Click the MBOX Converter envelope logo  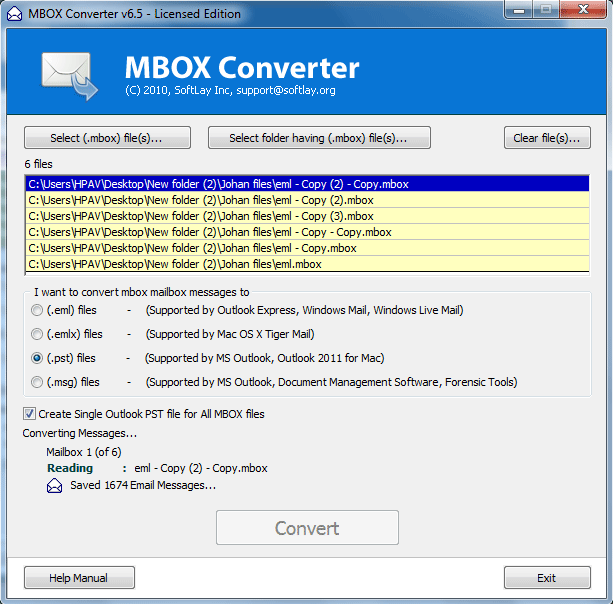point(69,75)
